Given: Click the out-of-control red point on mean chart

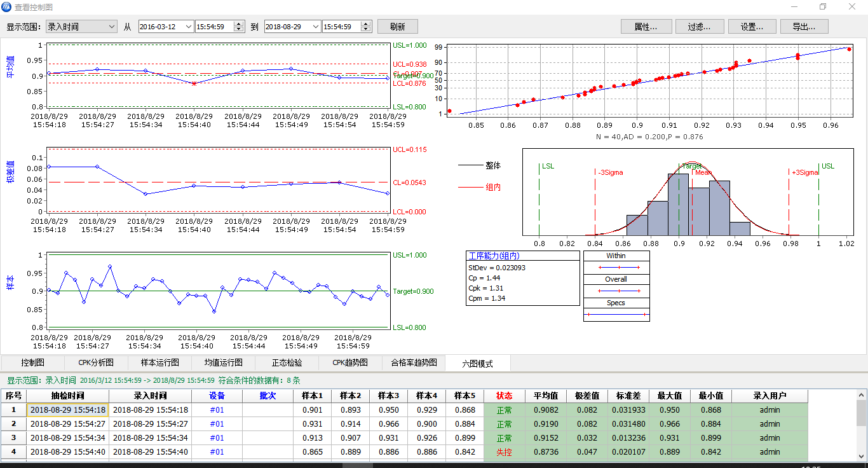Looking at the screenshot, I should pos(194,83).
